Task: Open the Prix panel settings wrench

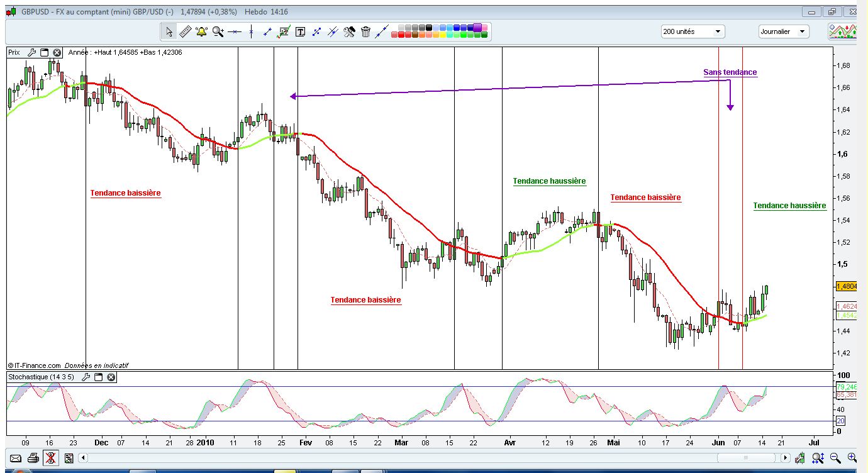Action: click(32, 52)
